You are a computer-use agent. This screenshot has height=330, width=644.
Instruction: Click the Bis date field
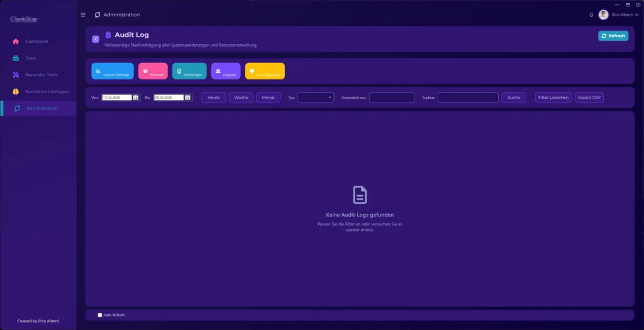(x=169, y=98)
